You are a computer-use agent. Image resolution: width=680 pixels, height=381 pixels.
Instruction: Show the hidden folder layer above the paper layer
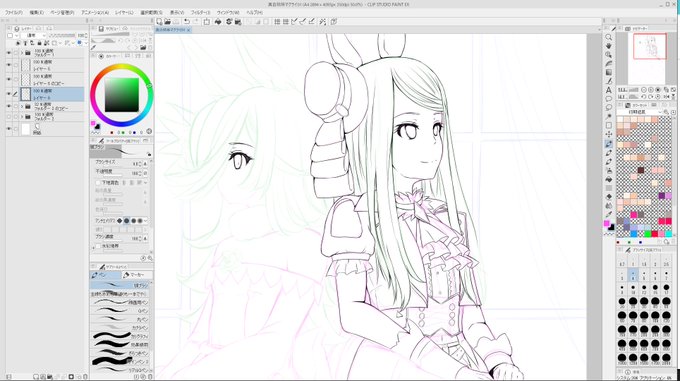click(x=9, y=117)
